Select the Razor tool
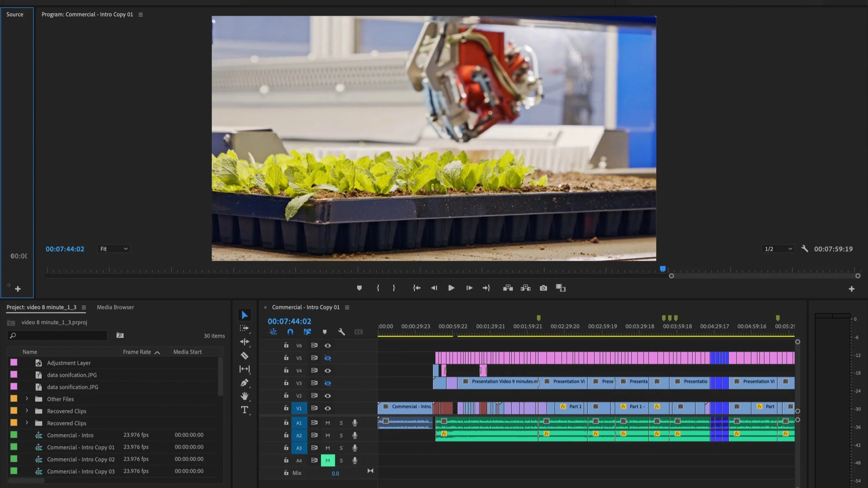Screen dimensions: 868x488 pyautogui.click(x=245, y=356)
